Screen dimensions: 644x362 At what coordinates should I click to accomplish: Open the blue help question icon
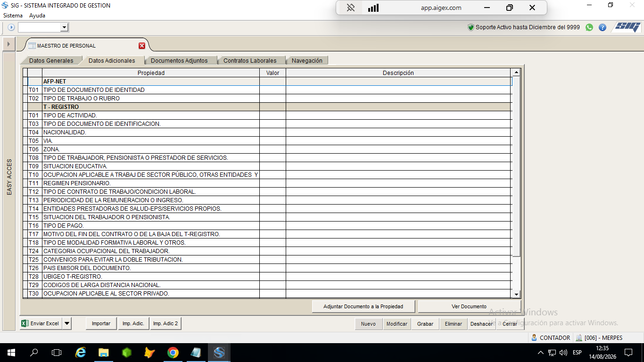tap(603, 27)
